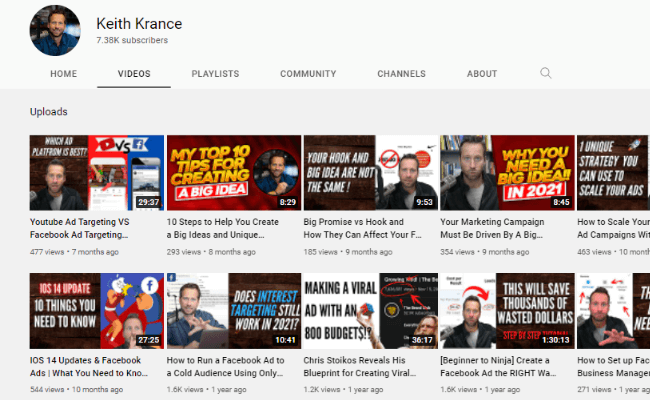Open Your Hook and Big Idea thumbnail
The height and width of the screenshot is (400, 650).
(x=371, y=172)
